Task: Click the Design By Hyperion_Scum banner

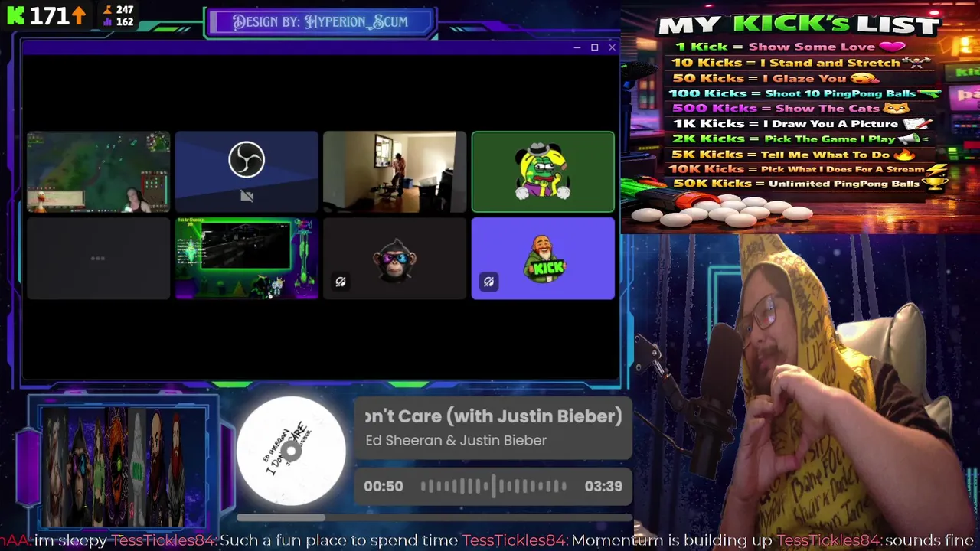Action: (x=321, y=22)
